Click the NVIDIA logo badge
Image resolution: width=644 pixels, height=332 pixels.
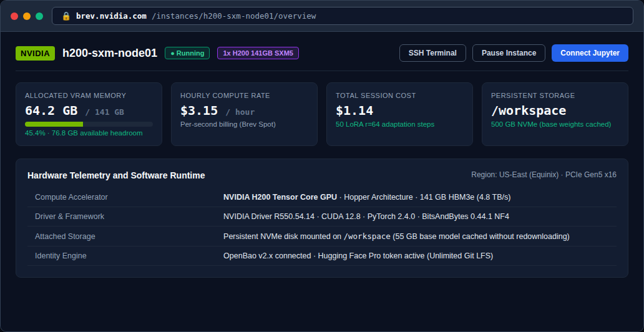click(36, 54)
